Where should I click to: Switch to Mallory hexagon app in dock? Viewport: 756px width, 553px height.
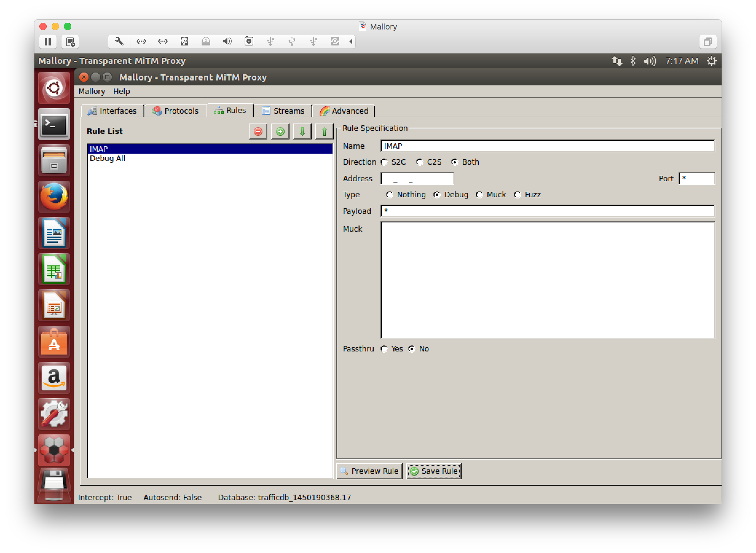click(54, 450)
